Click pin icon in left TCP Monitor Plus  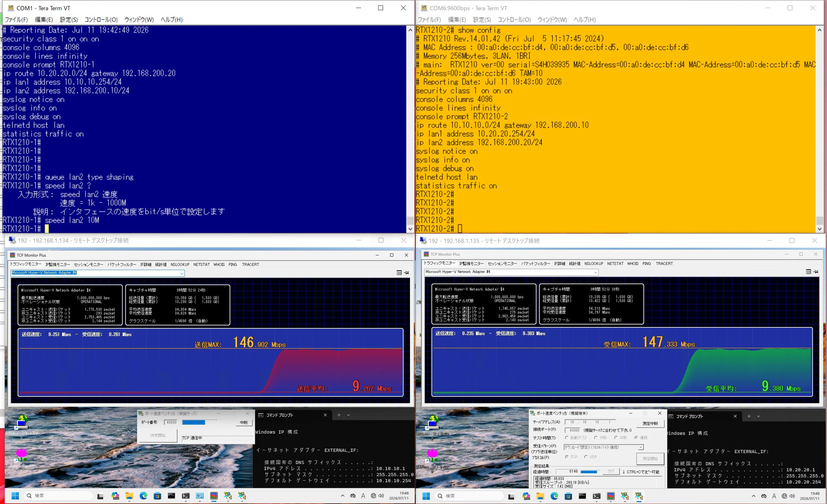tap(406, 273)
